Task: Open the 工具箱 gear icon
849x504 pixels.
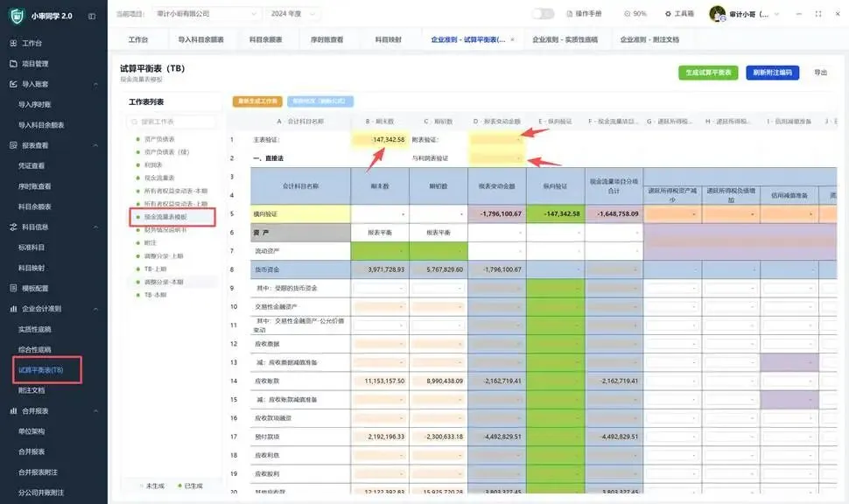Action: tap(668, 13)
